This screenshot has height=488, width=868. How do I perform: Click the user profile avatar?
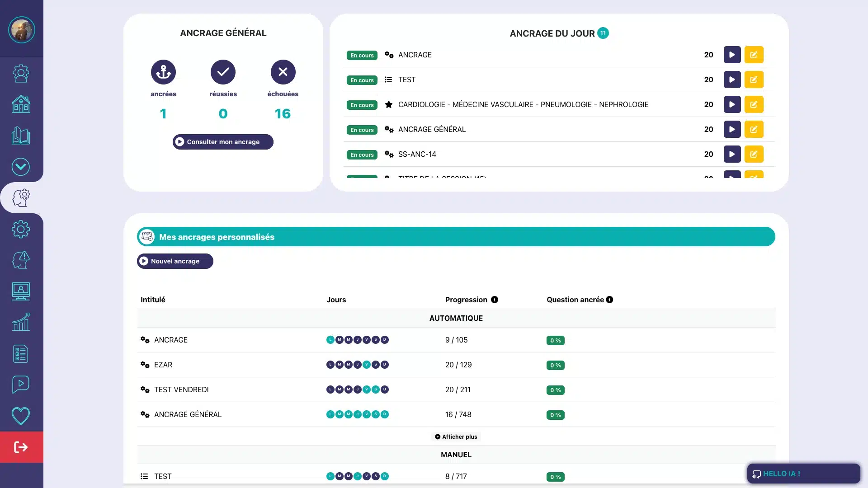21,30
